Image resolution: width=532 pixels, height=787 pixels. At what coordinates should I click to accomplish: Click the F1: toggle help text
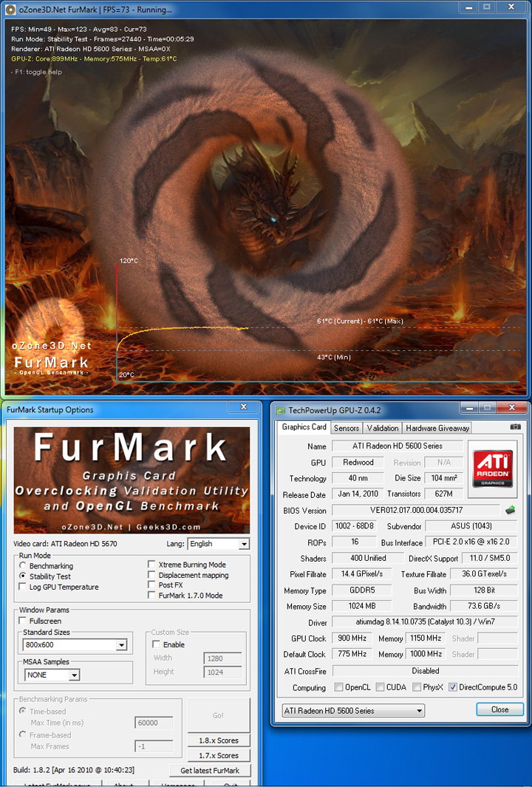click(x=36, y=72)
